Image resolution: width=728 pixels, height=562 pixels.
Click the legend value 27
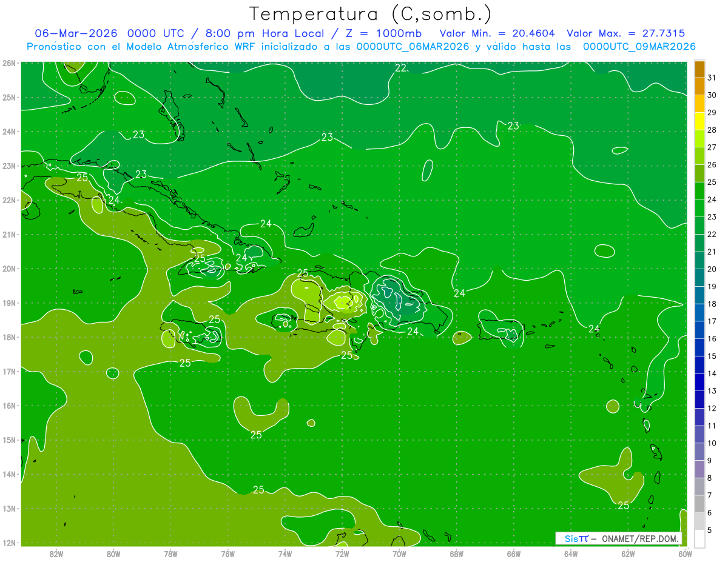(x=712, y=147)
